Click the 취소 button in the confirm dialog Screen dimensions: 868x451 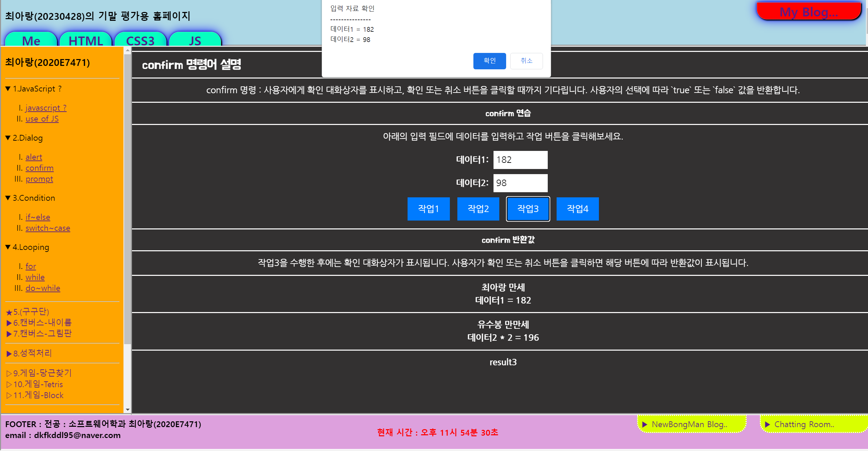click(x=526, y=61)
